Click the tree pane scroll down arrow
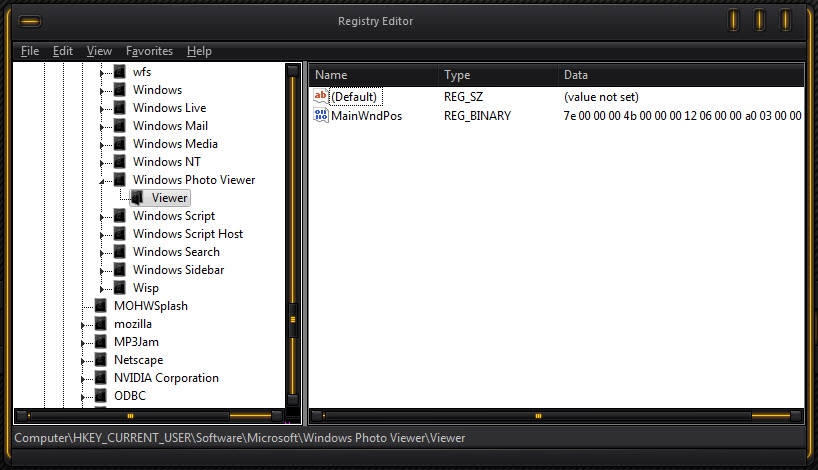Screen dimensions: 818x470 293,400
